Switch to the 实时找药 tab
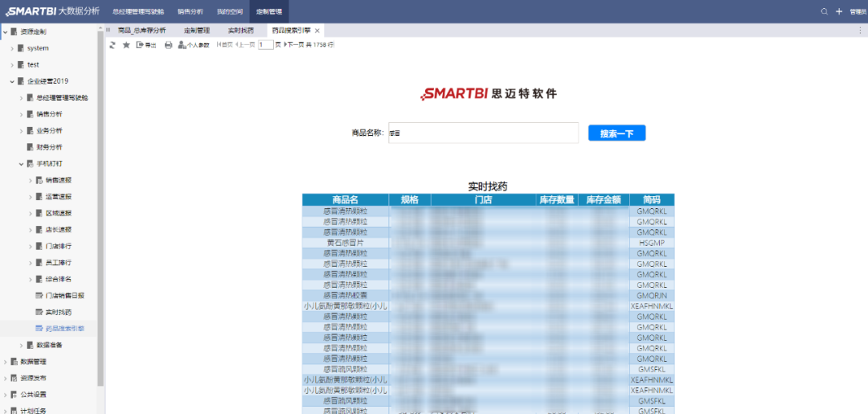The image size is (868, 414). 240,31
